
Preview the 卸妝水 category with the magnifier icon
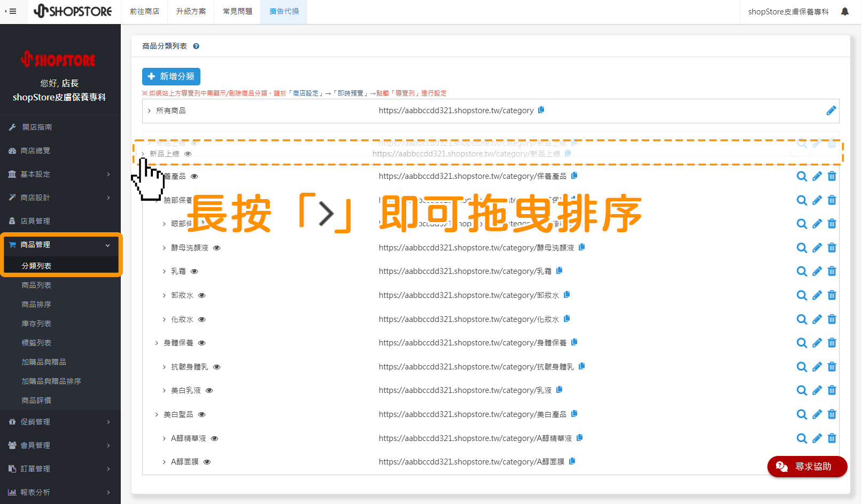[x=802, y=295]
